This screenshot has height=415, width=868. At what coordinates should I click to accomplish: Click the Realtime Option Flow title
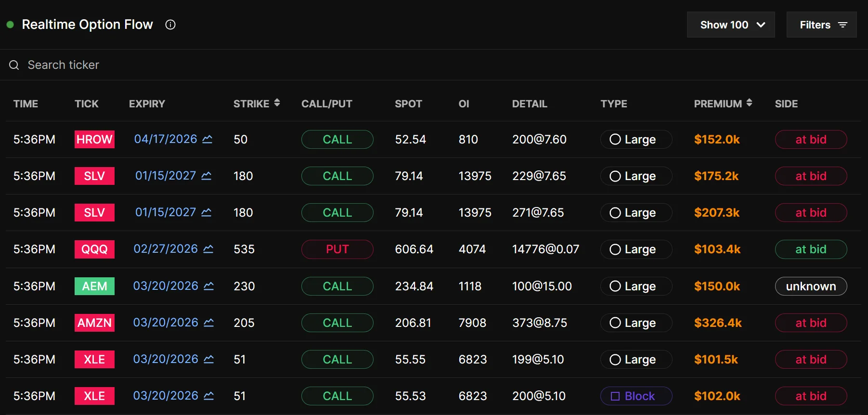point(87,25)
